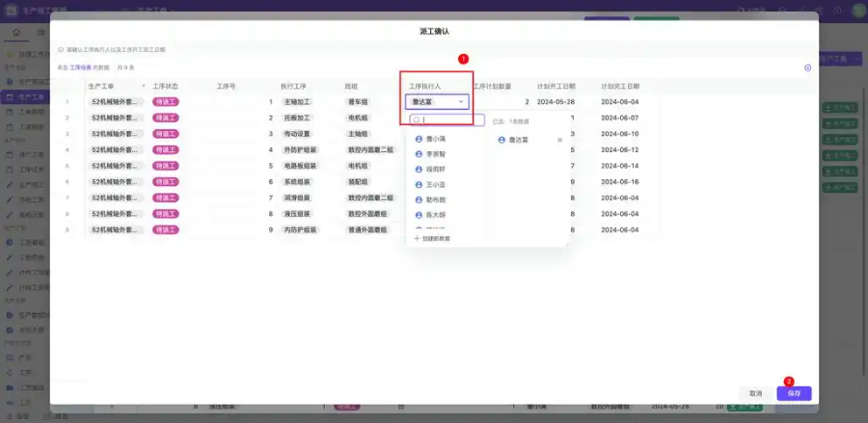
Task: Click the 2024-06-14 finish date cell
Action: [x=620, y=166]
